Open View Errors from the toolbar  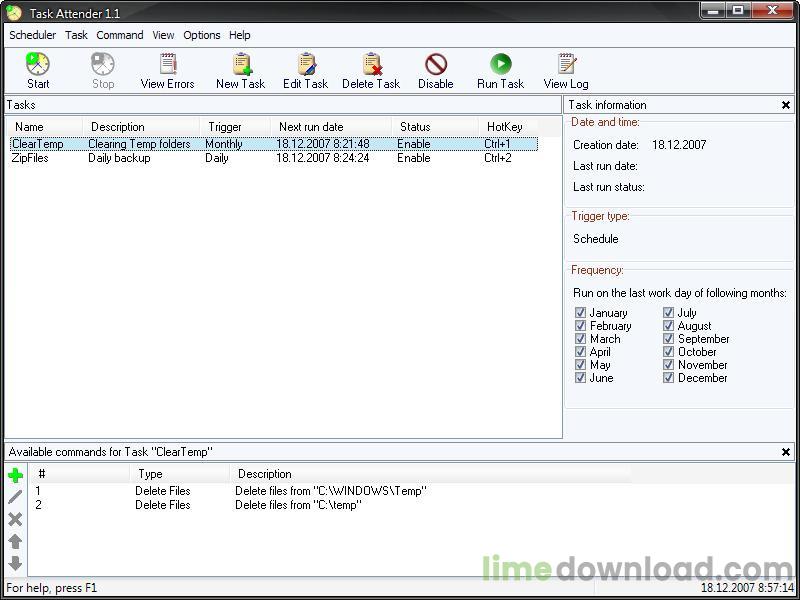pos(167,66)
